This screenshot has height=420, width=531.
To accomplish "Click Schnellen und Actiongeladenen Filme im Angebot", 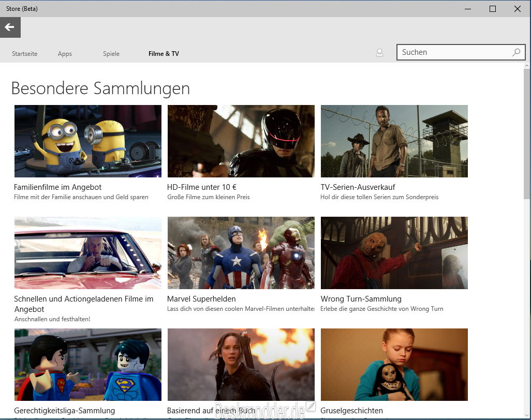I will coord(84,304).
